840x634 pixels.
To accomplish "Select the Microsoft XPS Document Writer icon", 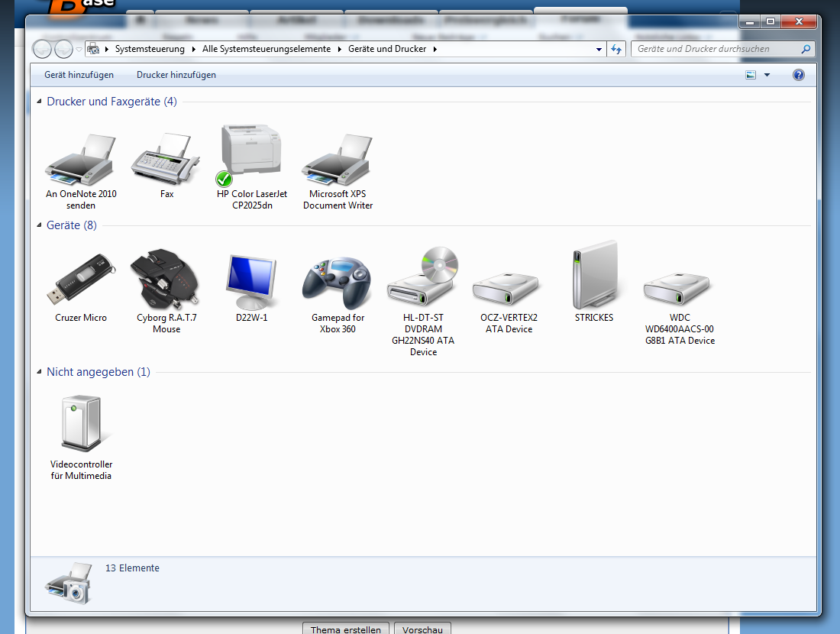I will coord(337,160).
